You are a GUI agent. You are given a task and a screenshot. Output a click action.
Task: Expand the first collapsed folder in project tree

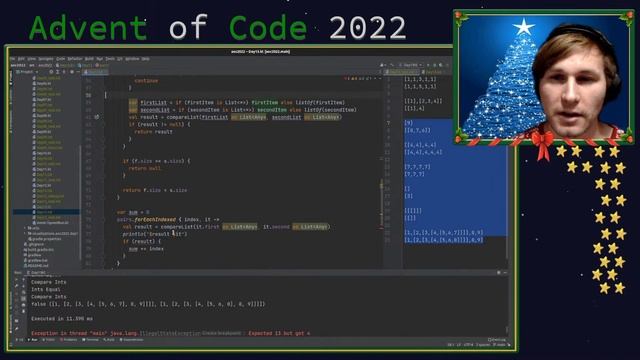tap(25, 228)
